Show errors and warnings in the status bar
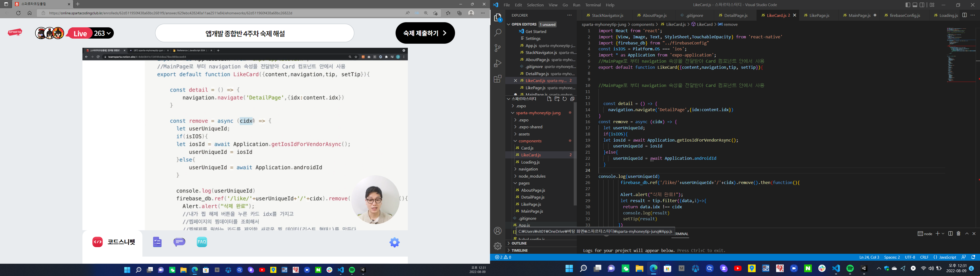980x276 pixels. (503, 257)
